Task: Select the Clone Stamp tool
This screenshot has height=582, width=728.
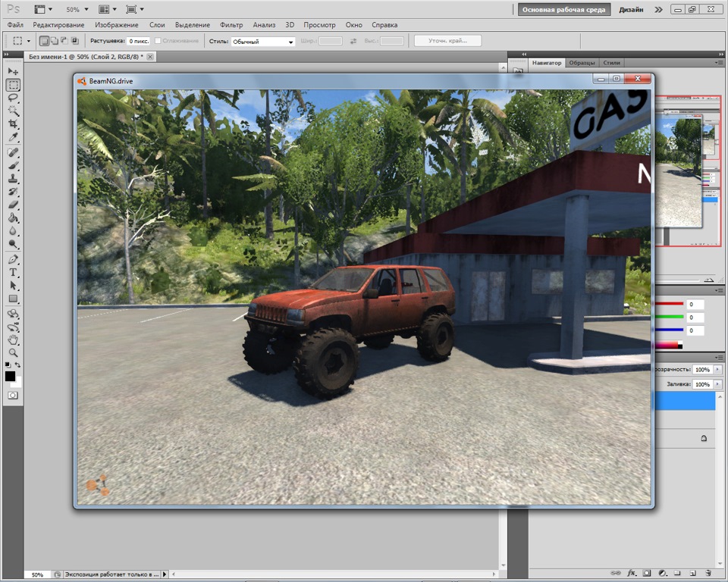Action: click(13, 179)
